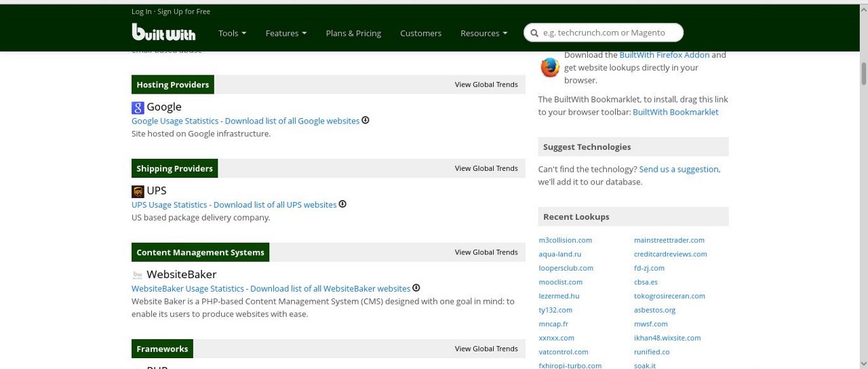868x369 pixels.
Task: Open the Features dropdown menu
Action: (x=286, y=33)
